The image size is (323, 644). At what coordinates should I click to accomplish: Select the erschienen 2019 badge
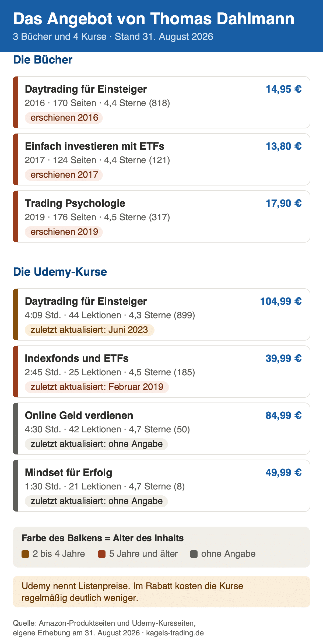point(64,232)
